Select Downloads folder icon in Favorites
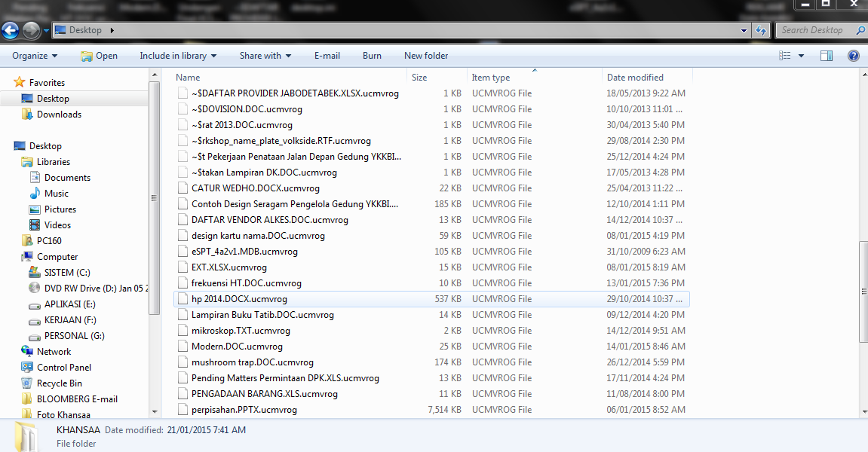The image size is (868, 452). [27, 115]
